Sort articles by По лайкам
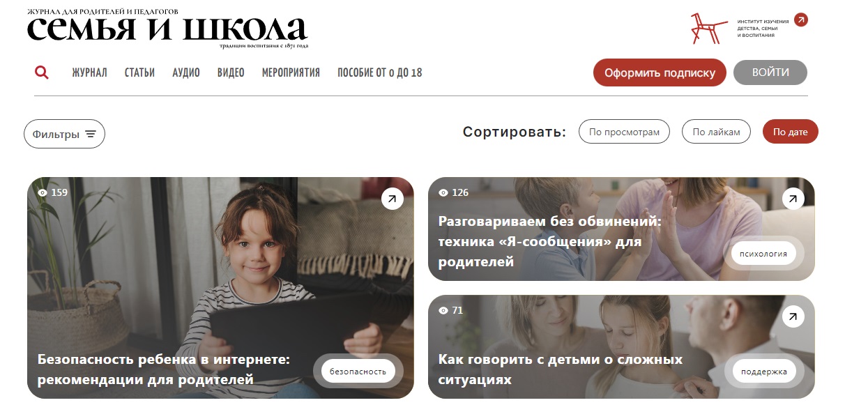Screen dimensions: 868x405 (716, 132)
